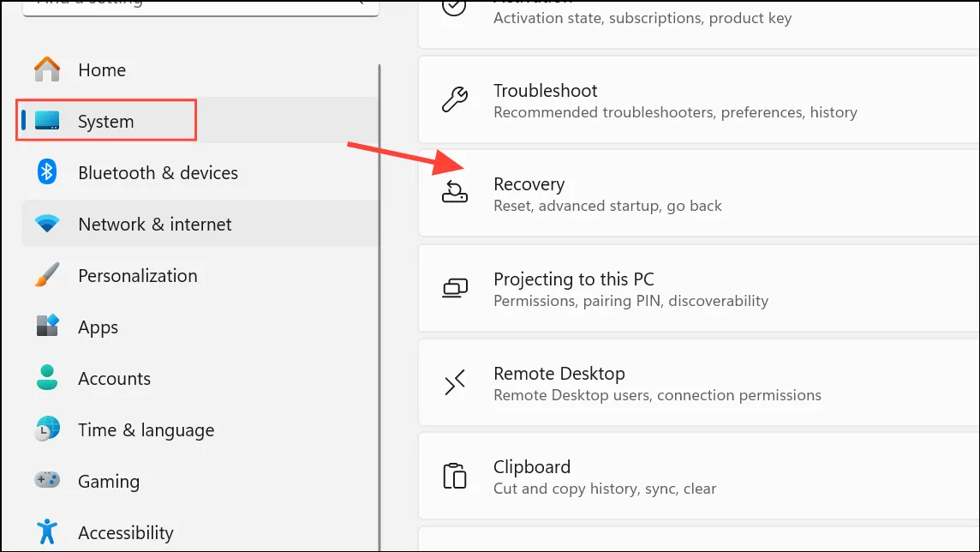The image size is (980, 552).
Task: Click 'Remote Desktop users, connection permissions' text
Action: tap(657, 395)
